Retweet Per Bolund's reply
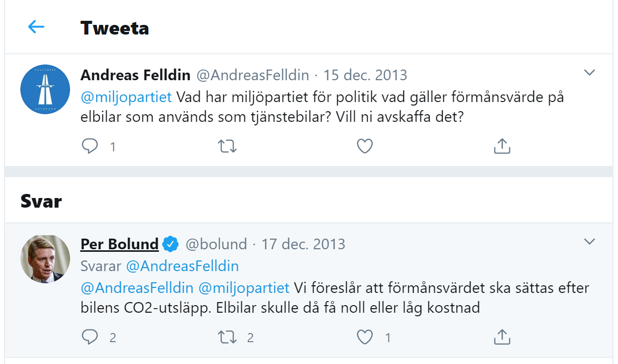 [x=226, y=337]
